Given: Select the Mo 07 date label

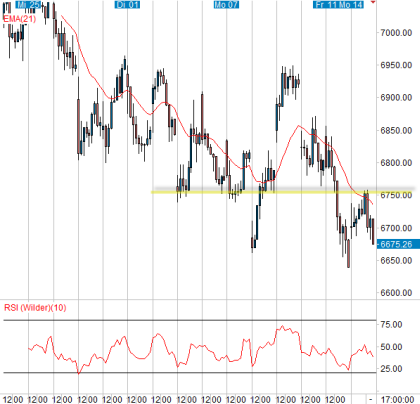Looking at the screenshot, I should (226, 5).
